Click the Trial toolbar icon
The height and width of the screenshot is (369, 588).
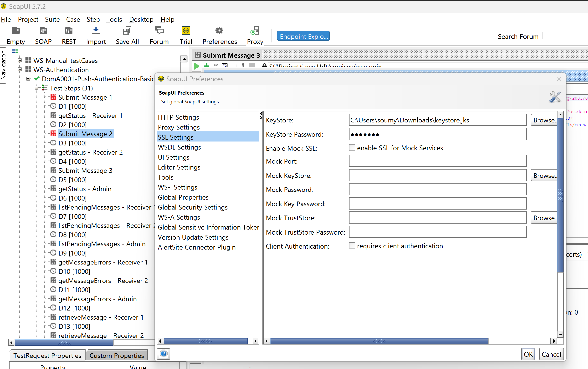click(186, 31)
